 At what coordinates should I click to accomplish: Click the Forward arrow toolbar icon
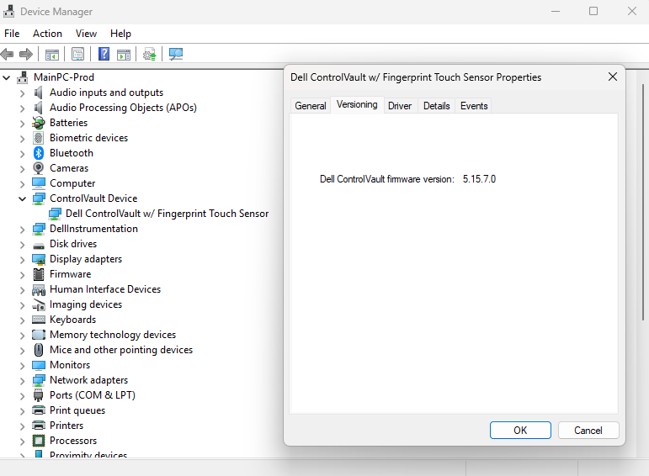point(26,54)
